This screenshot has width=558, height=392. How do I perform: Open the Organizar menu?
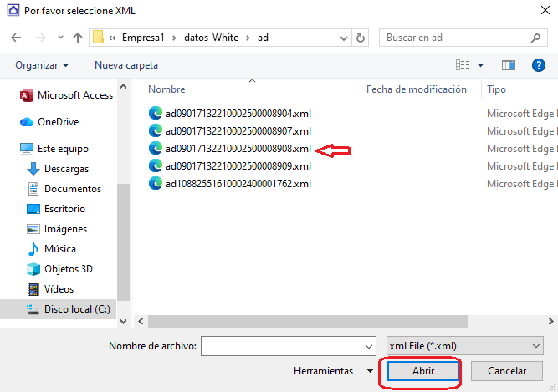[x=42, y=64]
